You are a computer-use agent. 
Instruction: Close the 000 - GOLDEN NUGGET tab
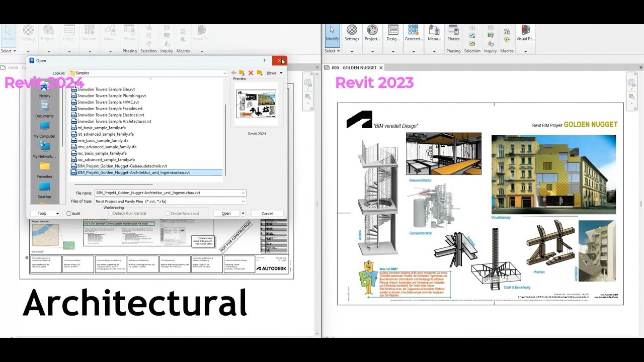(381, 67)
